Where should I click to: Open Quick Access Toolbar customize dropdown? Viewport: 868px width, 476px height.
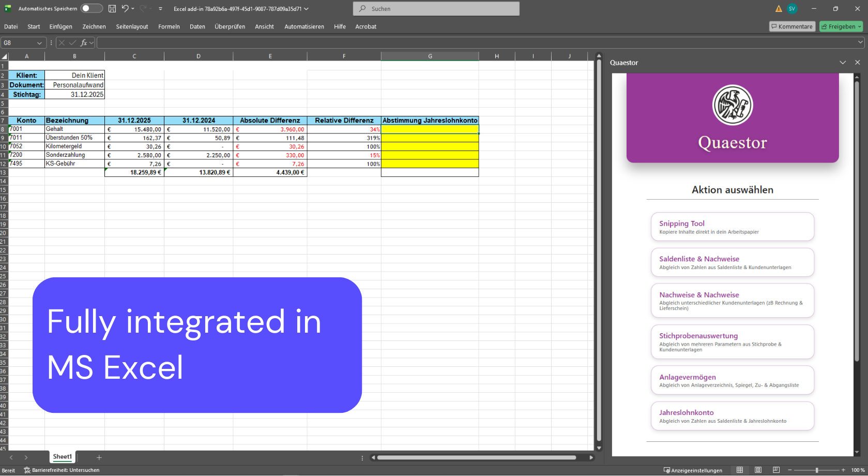point(160,9)
